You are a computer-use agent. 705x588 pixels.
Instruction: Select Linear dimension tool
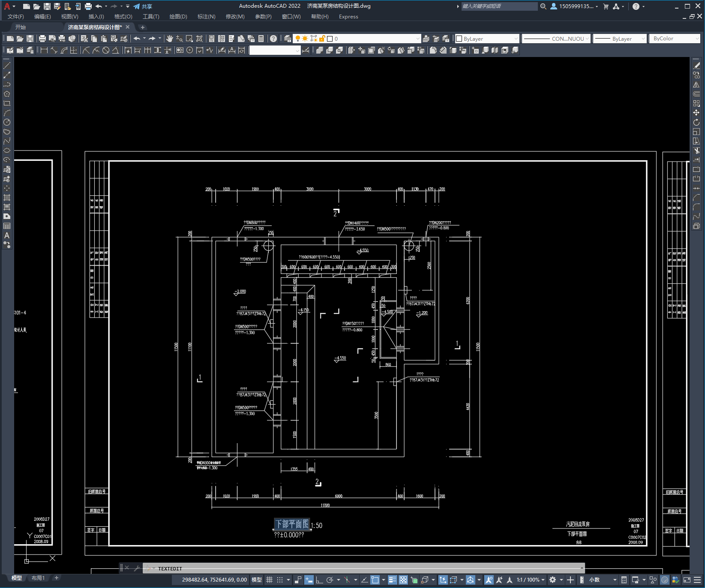tap(44, 50)
